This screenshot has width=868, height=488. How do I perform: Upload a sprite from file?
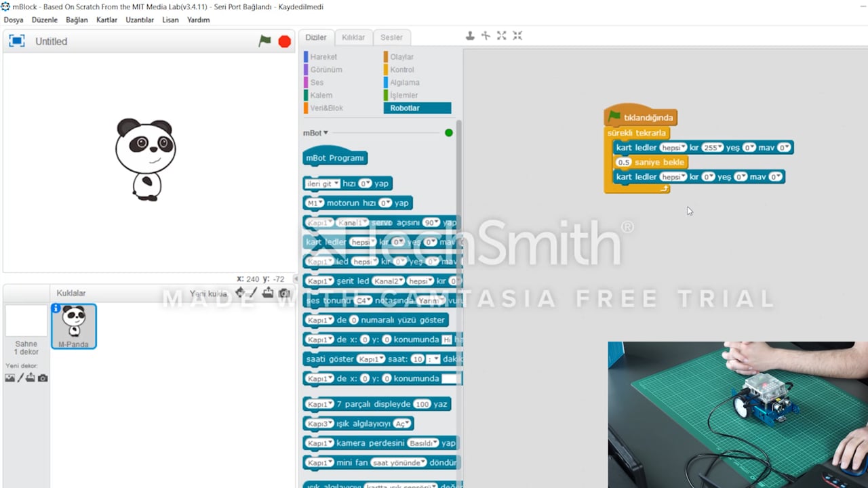click(268, 293)
